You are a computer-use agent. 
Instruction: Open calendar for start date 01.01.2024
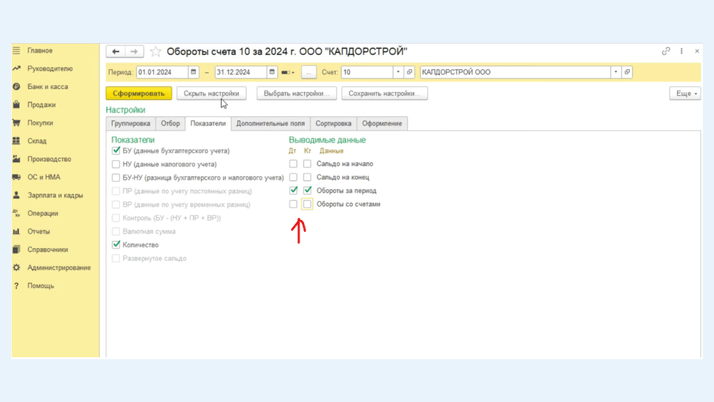coord(194,72)
